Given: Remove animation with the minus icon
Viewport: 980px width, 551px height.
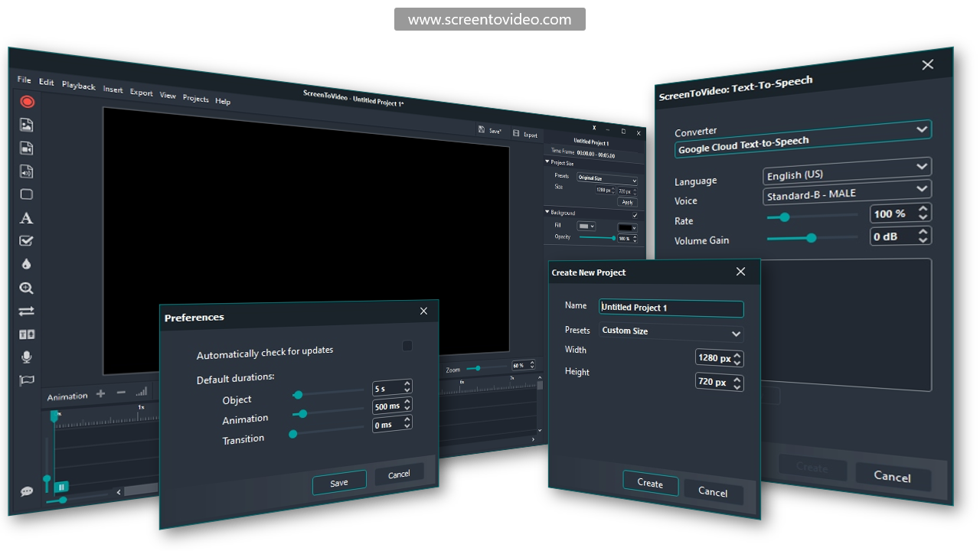Looking at the screenshot, I should (121, 393).
